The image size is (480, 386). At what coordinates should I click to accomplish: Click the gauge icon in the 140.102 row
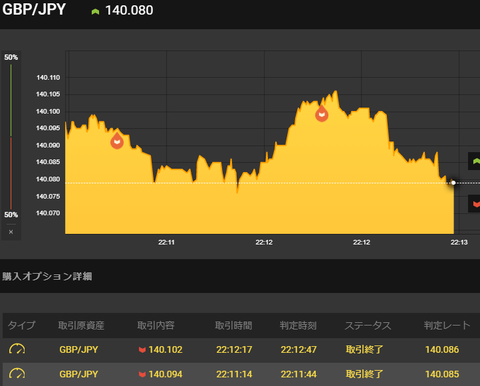17,349
